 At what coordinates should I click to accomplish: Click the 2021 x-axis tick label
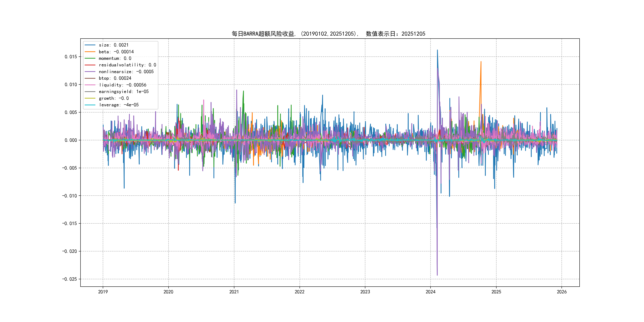[234, 292]
